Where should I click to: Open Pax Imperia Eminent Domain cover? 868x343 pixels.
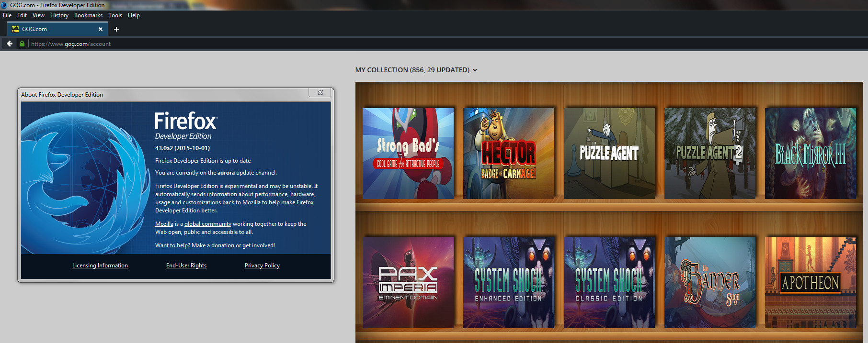408,282
